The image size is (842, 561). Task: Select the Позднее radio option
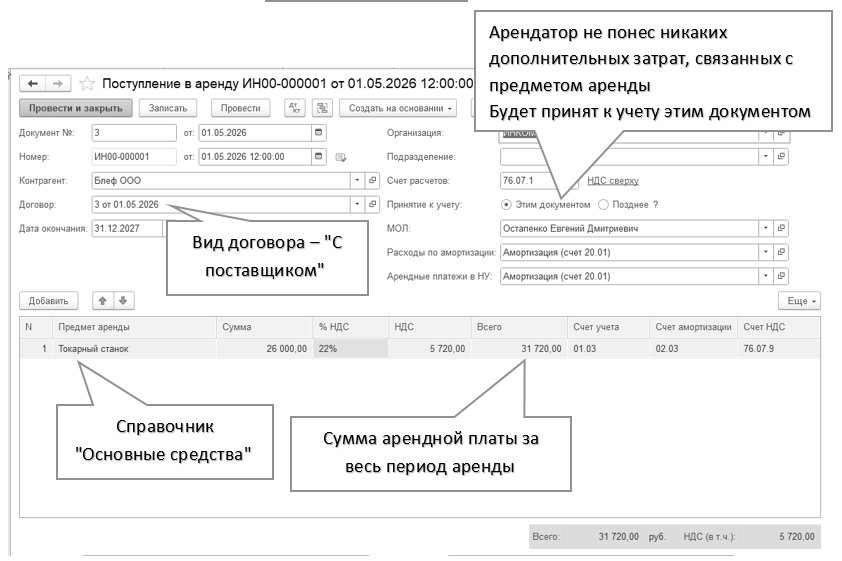pyautogui.click(x=604, y=205)
